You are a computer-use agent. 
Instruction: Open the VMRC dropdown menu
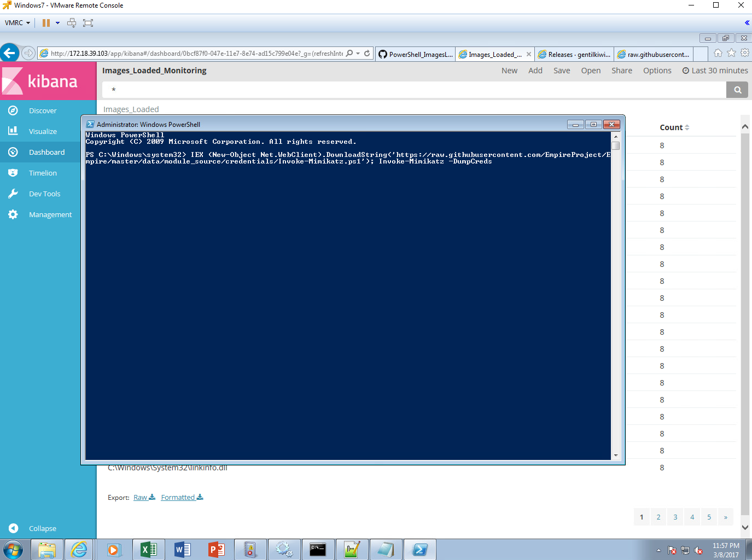click(x=18, y=23)
